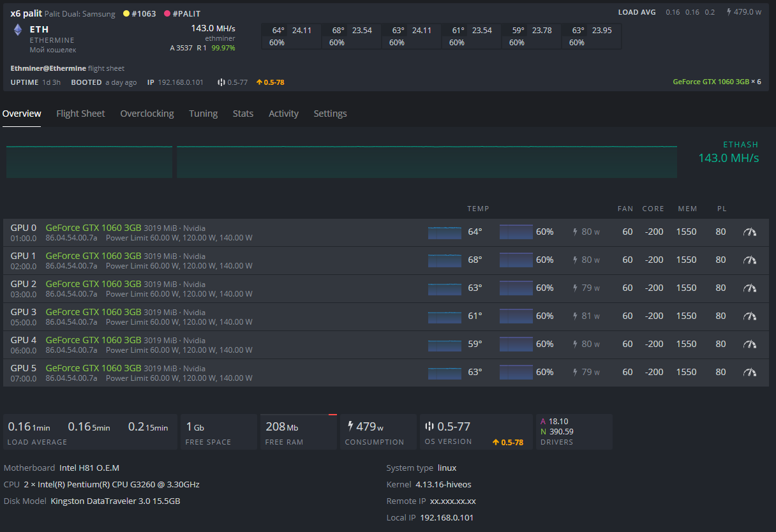Click the GPU 0 temperature mini chart
The image size is (776, 532).
[x=445, y=232]
